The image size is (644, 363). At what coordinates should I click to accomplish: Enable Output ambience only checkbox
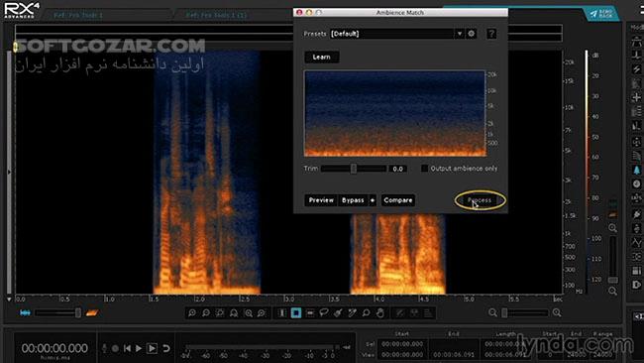pyautogui.click(x=425, y=169)
